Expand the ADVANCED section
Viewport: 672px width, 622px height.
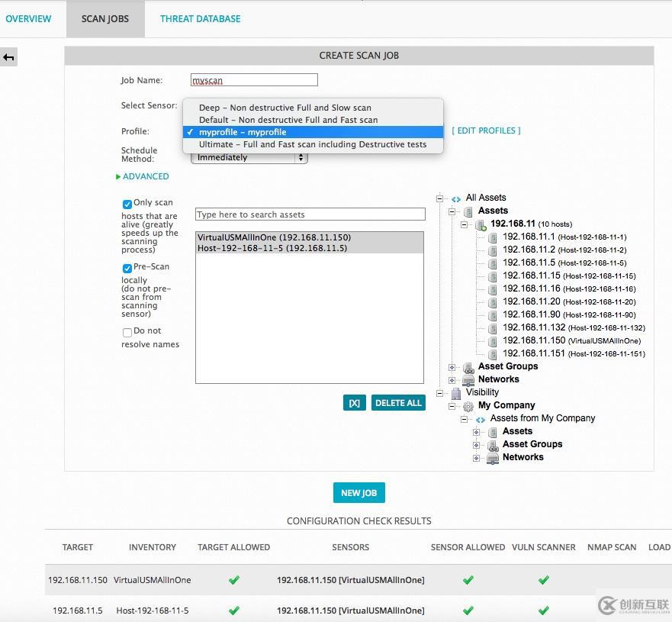(143, 176)
